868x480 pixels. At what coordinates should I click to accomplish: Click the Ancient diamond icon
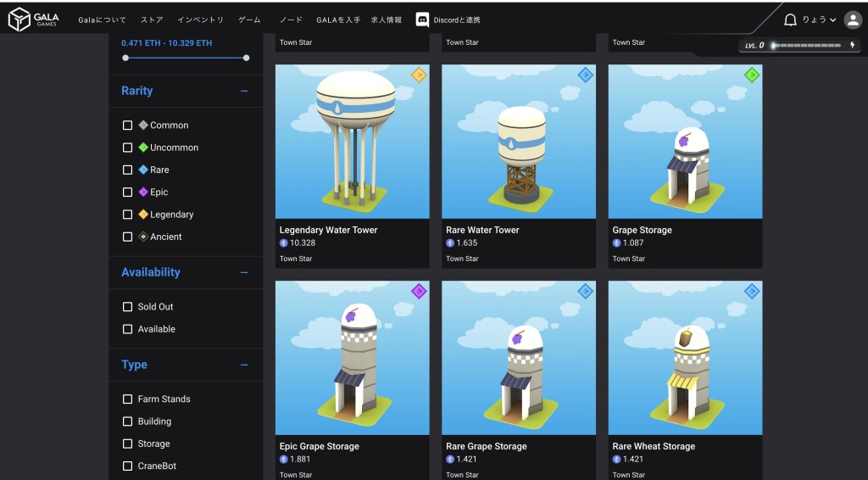tap(143, 237)
